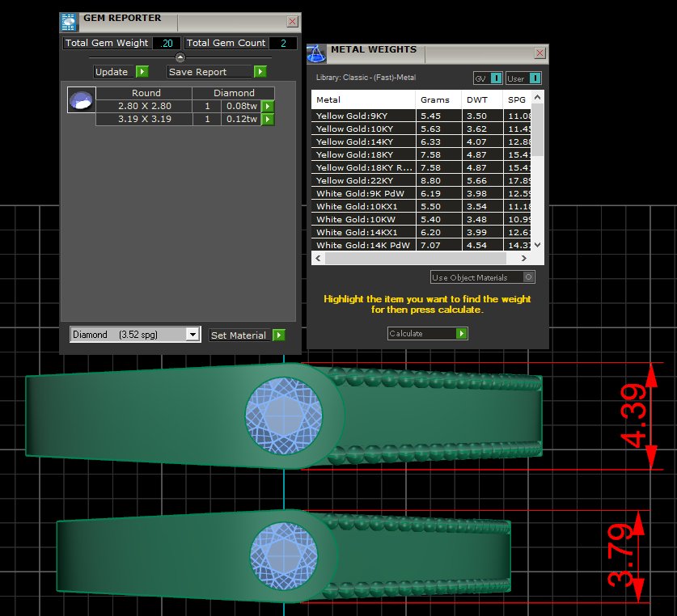Click the Save Report button
Screen dimensions: 677x616
point(209,72)
